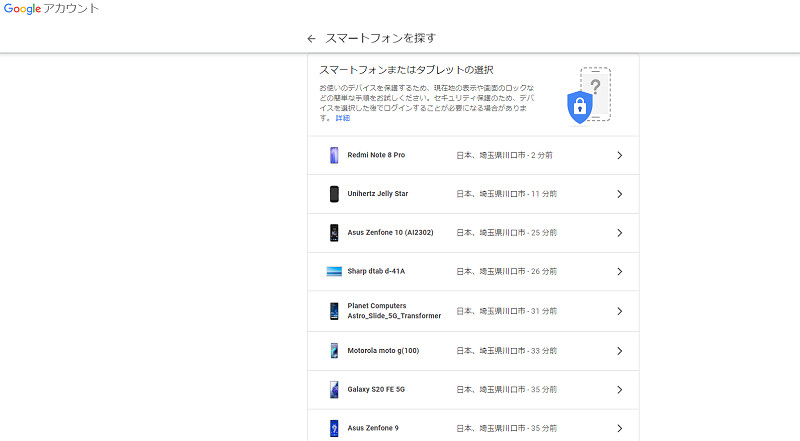Click the location text ending 26 分前
Screen dimensions: 800x441
tap(506, 272)
